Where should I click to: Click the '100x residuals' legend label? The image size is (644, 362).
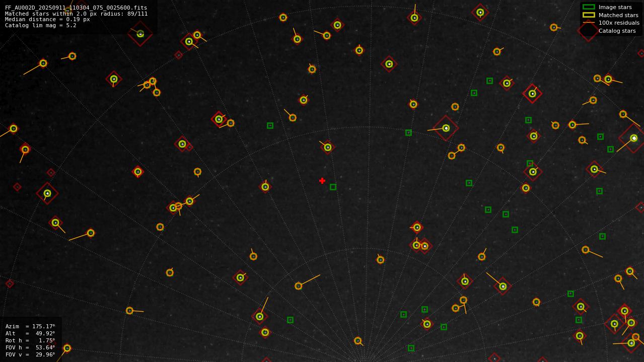(619, 23)
